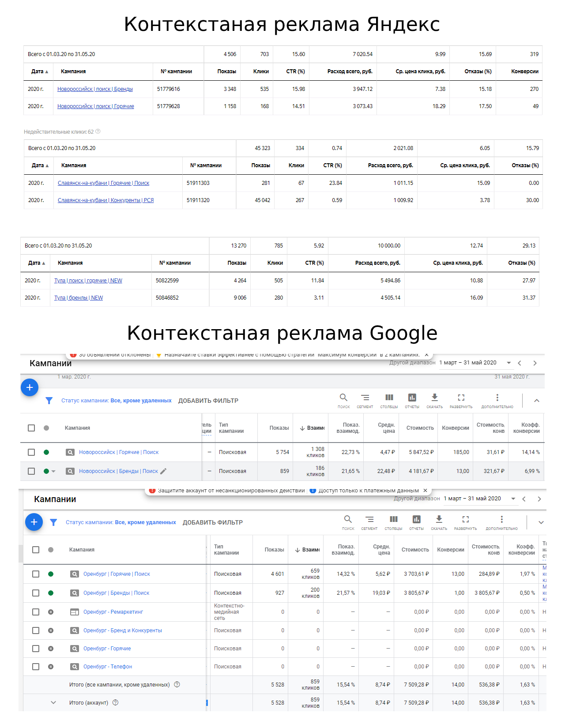565x728 pixels.
Task: Click the funnel filter icon in the Новороссийск panel
Action: coord(49,401)
